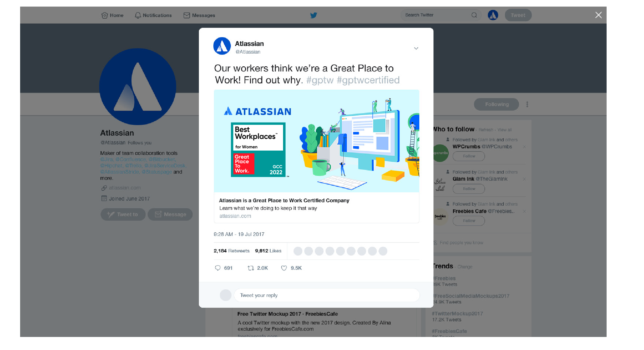Open the Best Workplaces card image
This screenshot has height=350, width=644.
pos(316,141)
